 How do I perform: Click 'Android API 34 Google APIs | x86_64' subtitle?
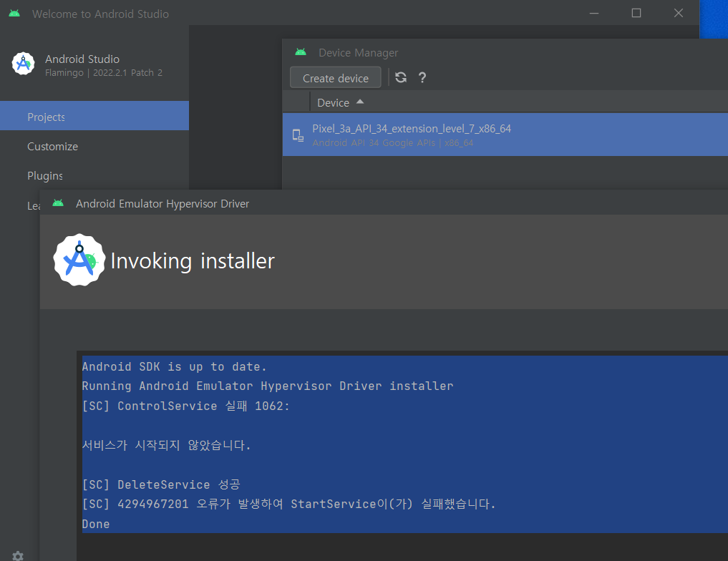393,142
